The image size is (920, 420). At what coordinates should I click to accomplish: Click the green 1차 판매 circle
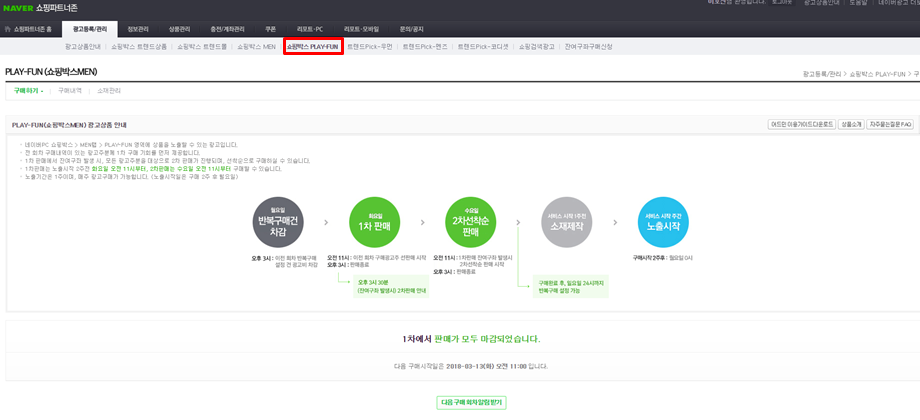[x=374, y=222]
